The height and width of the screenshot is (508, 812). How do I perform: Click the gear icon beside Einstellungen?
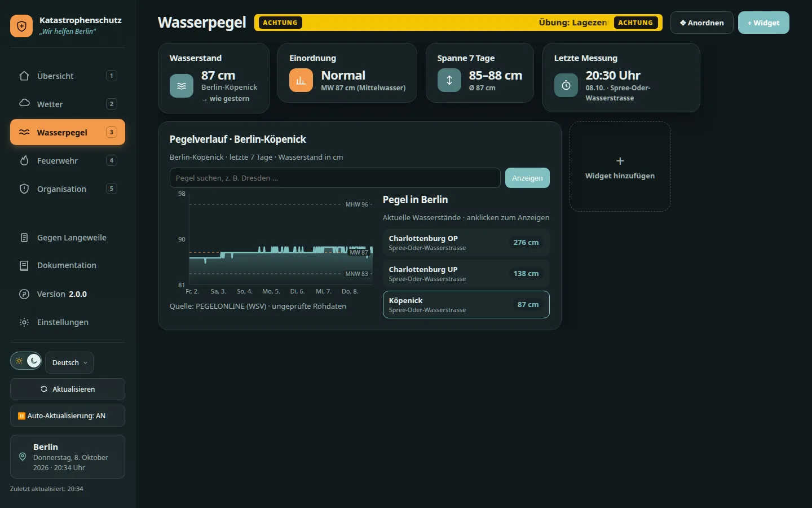tap(24, 322)
